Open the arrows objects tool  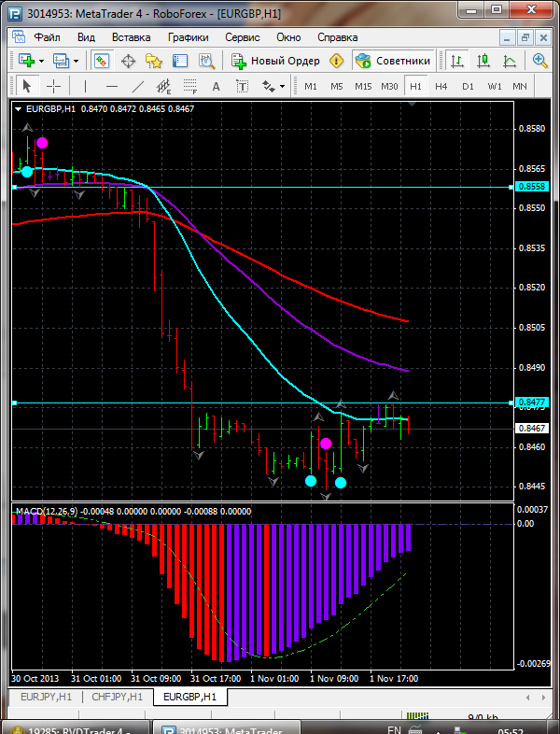click(x=268, y=86)
